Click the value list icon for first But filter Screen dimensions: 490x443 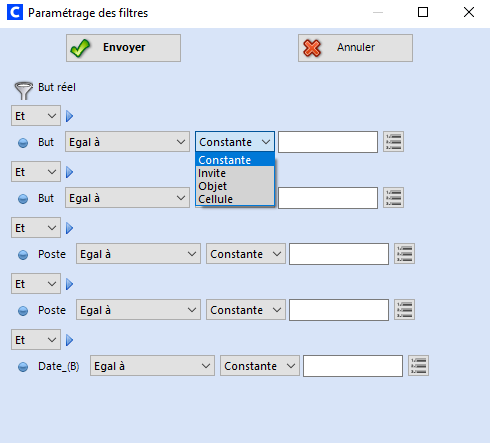(x=393, y=142)
